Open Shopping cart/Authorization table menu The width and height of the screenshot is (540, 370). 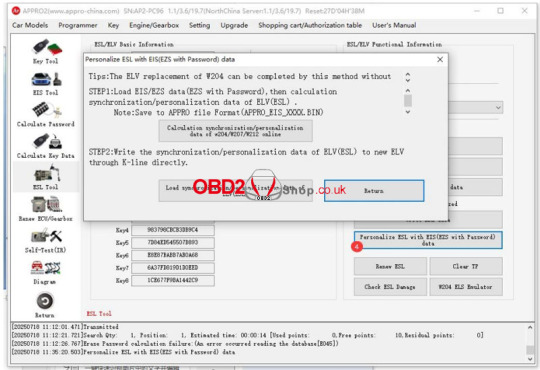pos(310,25)
